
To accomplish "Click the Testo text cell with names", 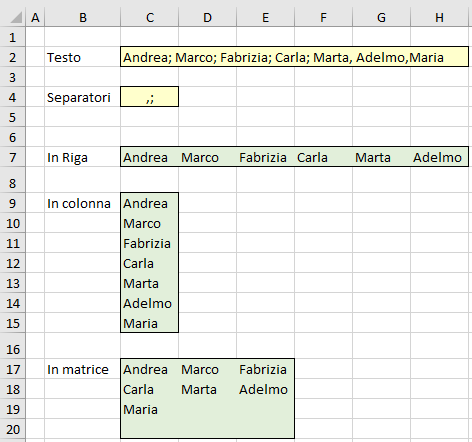I will tap(294, 57).
